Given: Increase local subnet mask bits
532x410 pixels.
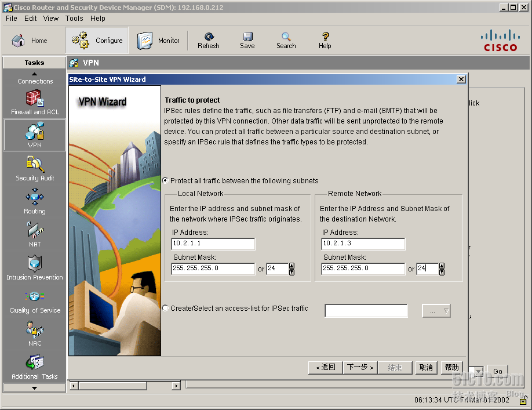Looking at the screenshot, I should pyautogui.click(x=291, y=266).
